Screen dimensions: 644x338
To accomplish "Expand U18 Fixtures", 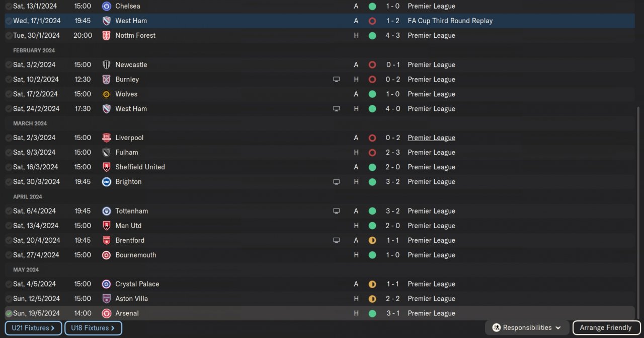I will coord(93,328).
